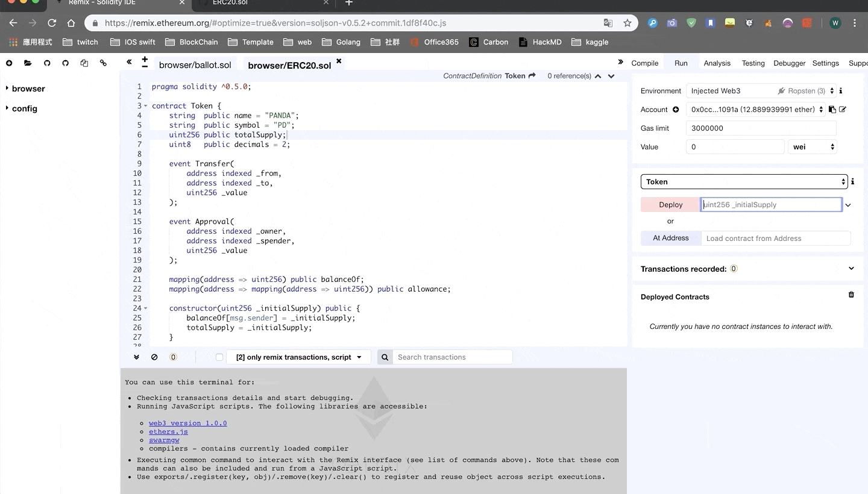
Task: Open the BlockChain bookmarks folder
Action: pyautogui.click(x=191, y=42)
